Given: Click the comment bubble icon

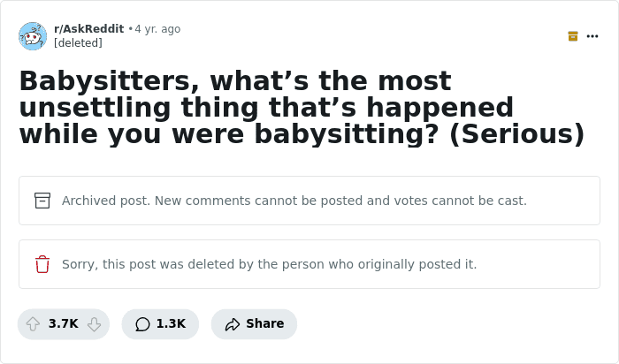Looking at the screenshot, I should pos(142,324).
